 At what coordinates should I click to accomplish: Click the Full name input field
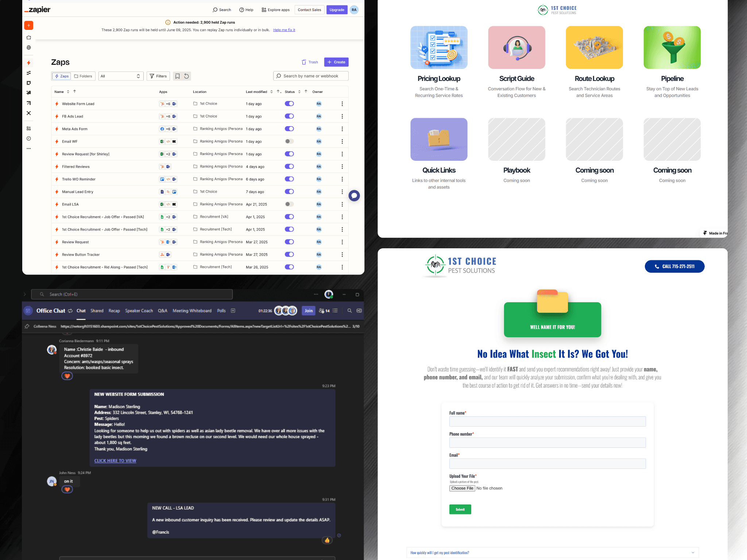547,421
